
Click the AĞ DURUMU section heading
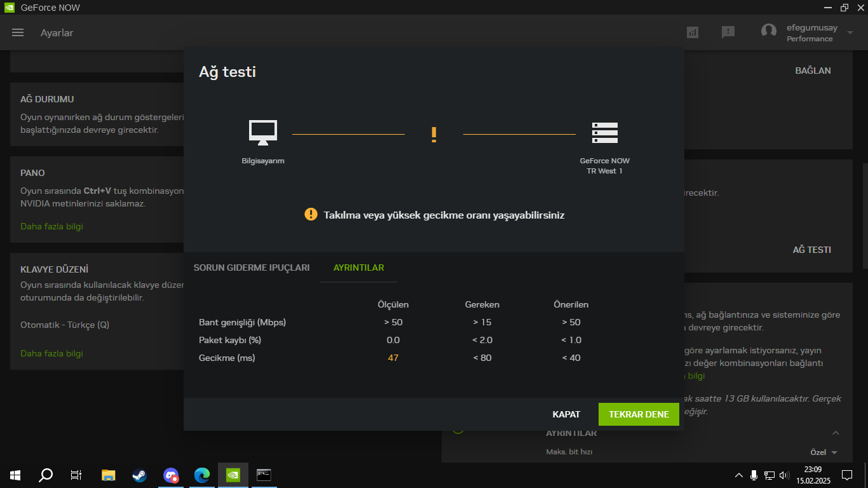click(x=47, y=99)
